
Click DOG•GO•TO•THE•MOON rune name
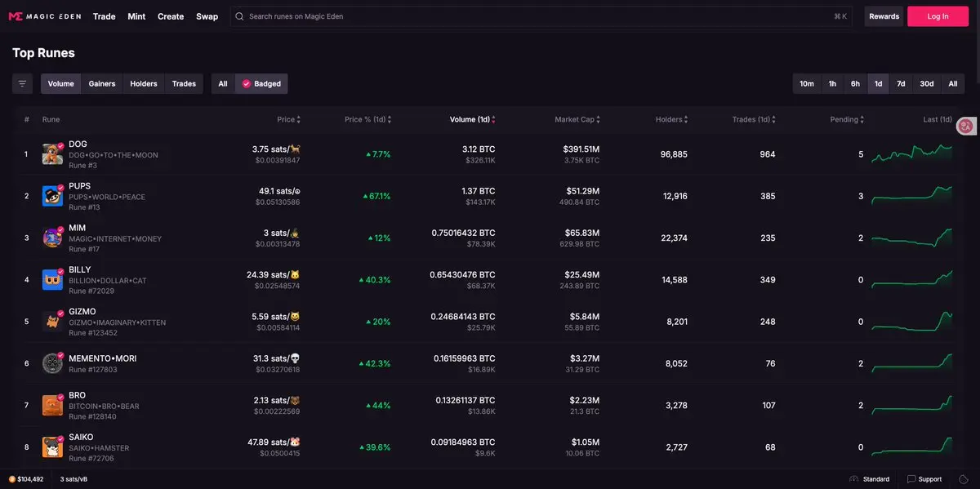pyautogui.click(x=114, y=155)
